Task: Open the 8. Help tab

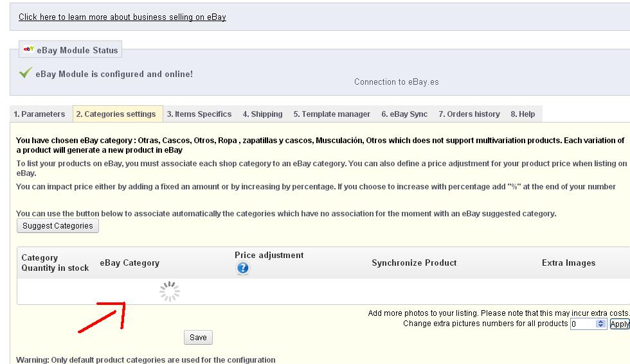Action: [x=523, y=114]
